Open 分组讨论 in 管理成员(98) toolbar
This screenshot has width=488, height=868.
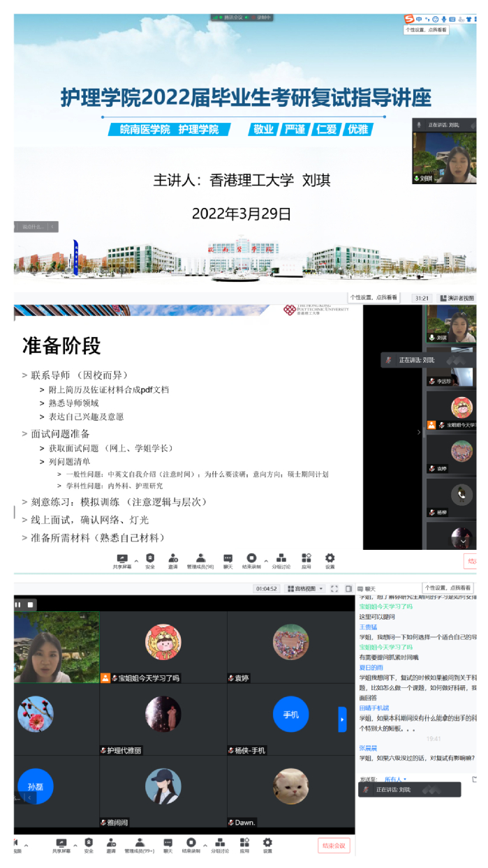281,561
